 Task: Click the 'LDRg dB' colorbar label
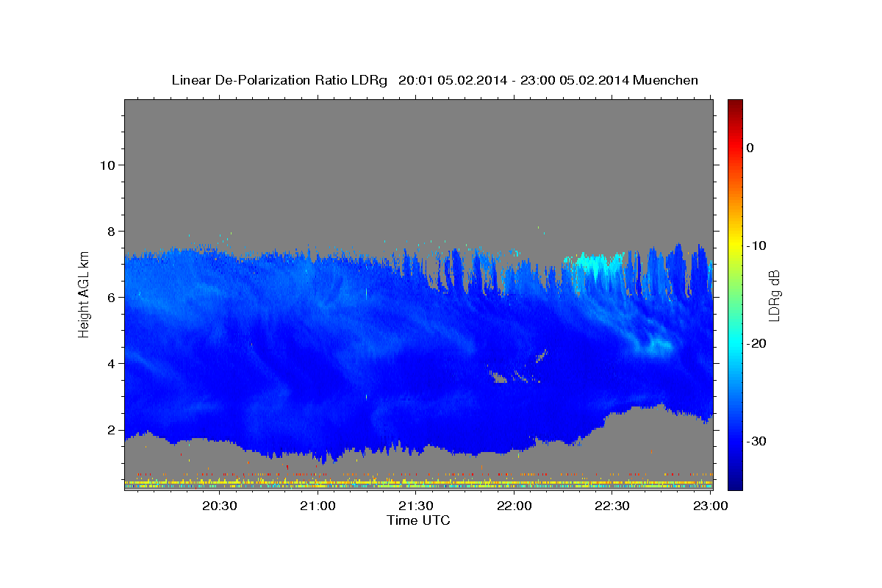[773, 295]
